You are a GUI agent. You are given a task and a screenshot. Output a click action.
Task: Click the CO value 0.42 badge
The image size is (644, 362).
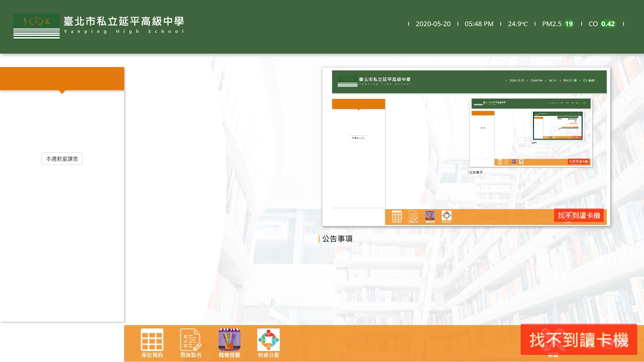[608, 24]
